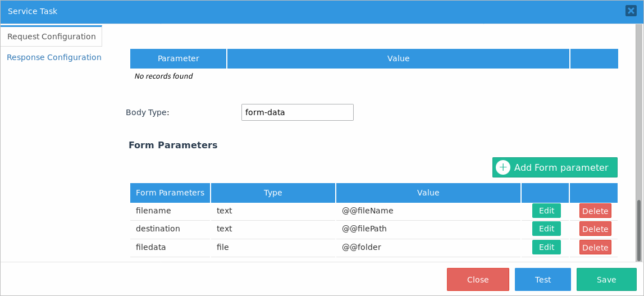Open the Body Type form-data dropdown
This screenshot has width=644, height=296.
(x=297, y=112)
